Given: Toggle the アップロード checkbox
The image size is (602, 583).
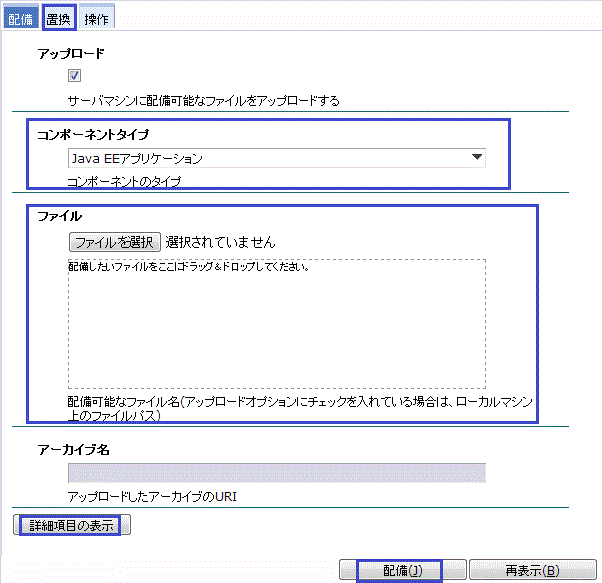Looking at the screenshot, I should click(74, 76).
